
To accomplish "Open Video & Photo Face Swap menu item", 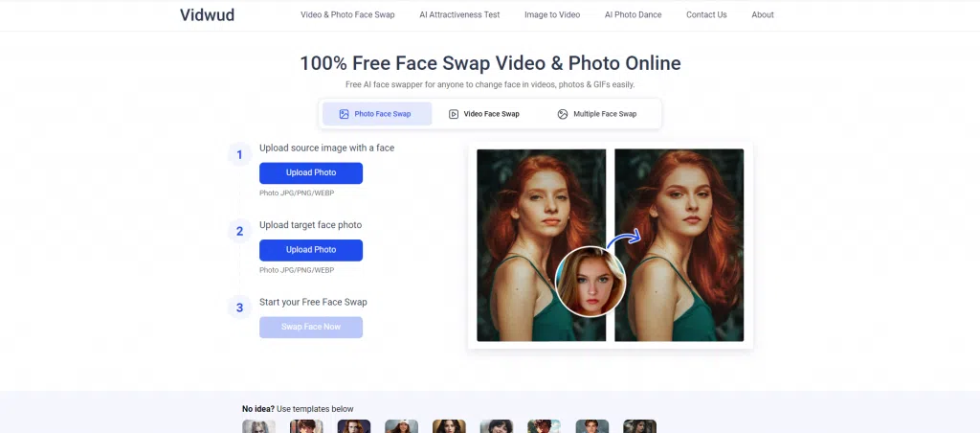I will coord(347,15).
